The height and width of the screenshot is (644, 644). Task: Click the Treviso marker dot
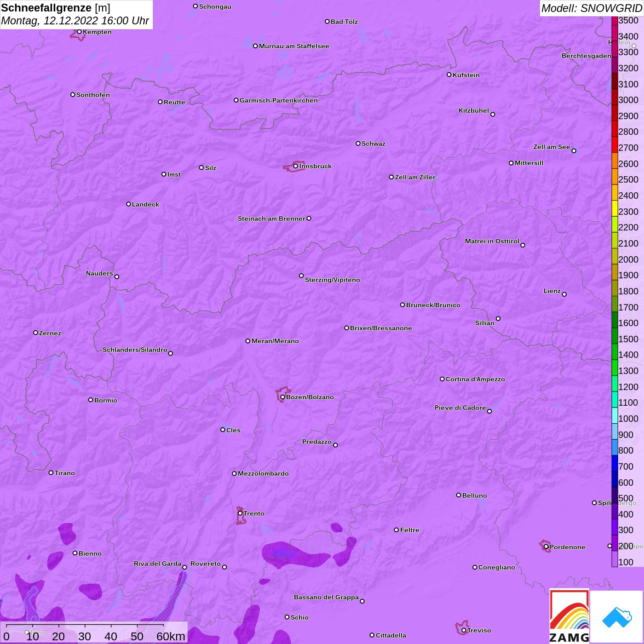(464, 630)
